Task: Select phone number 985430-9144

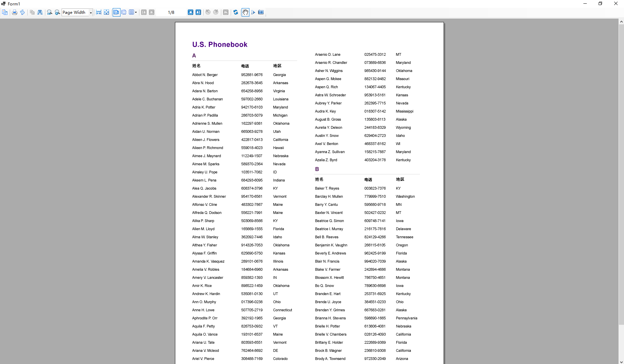Action: (375, 71)
